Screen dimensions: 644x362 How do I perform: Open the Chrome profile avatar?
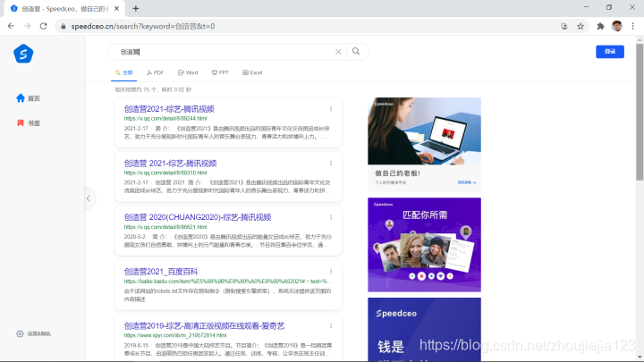coord(617,26)
